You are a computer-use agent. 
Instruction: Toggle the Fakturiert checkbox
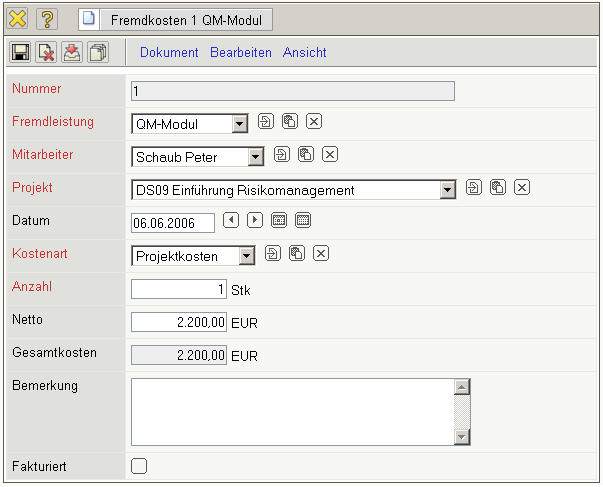coord(139,465)
